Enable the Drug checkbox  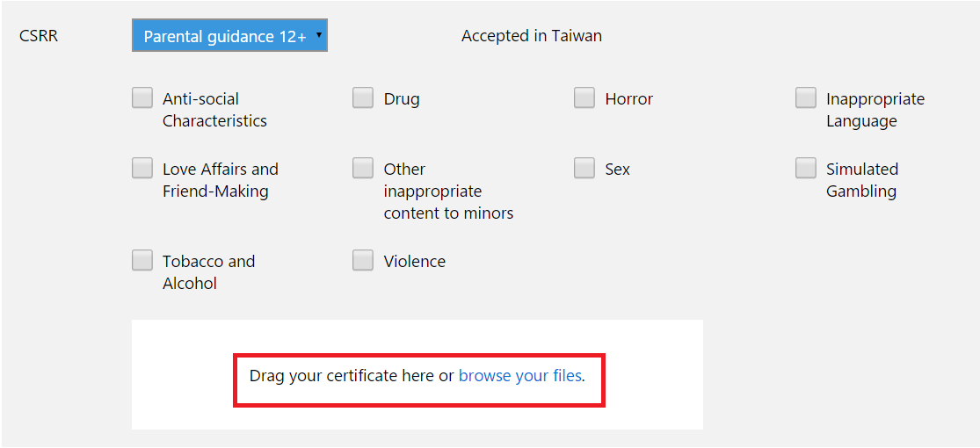tap(363, 98)
